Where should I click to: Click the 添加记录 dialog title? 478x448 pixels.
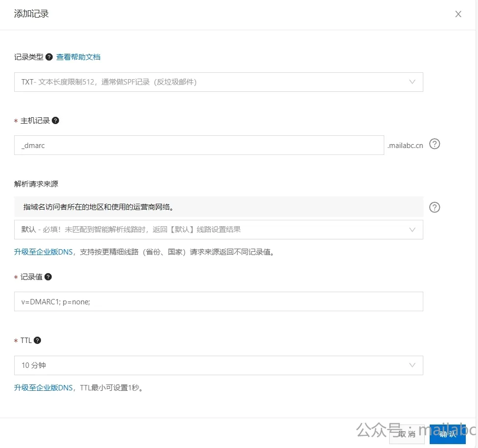(31, 14)
